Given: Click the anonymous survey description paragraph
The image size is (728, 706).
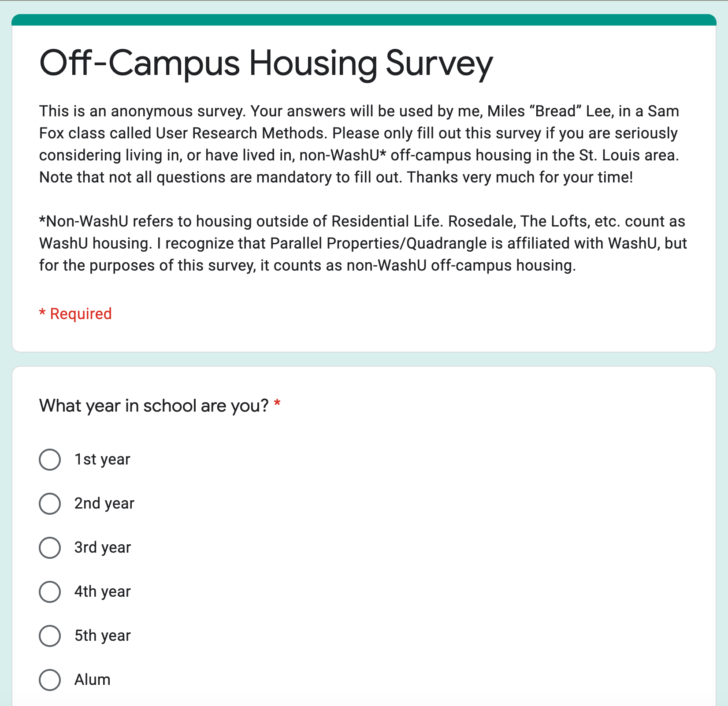Looking at the screenshot, I should [x=359, y=144].
